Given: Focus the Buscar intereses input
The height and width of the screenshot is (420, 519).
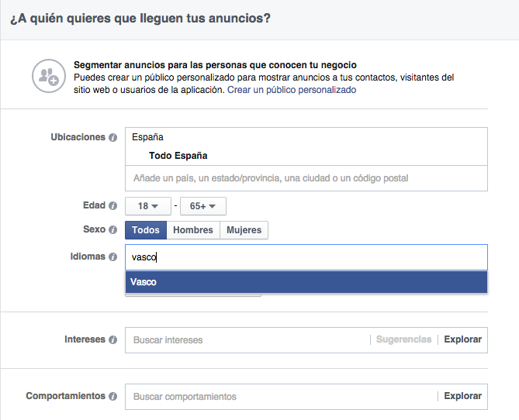Looking at the screenshot, I should (x=248, y=340).
